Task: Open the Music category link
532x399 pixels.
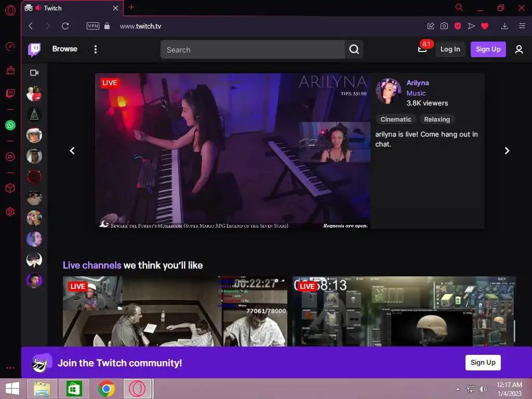Action: [416, 93]
